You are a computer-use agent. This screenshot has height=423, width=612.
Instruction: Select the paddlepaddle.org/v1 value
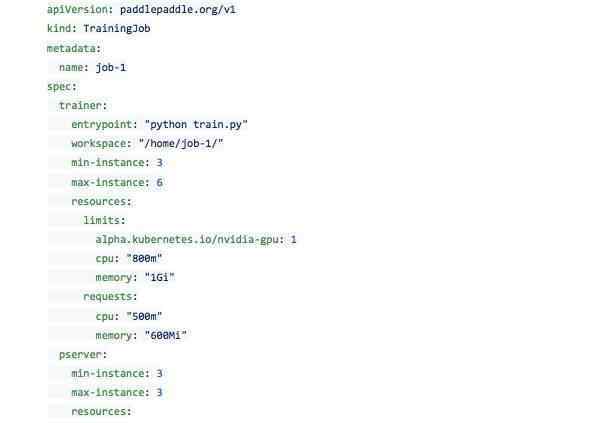click(x=178, y=9)
